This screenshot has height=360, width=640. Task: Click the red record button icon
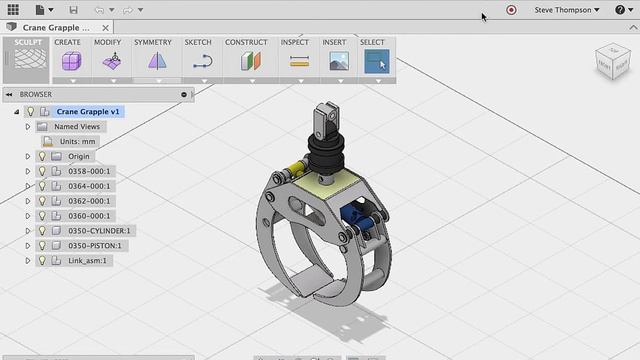coord(511,10)
